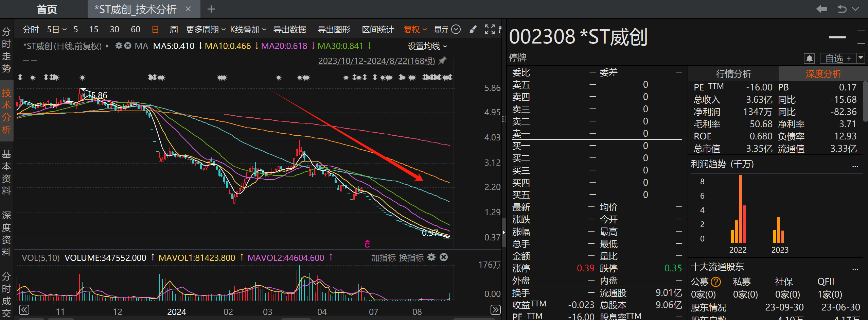Click 导出图形 to export chart image

334,30
